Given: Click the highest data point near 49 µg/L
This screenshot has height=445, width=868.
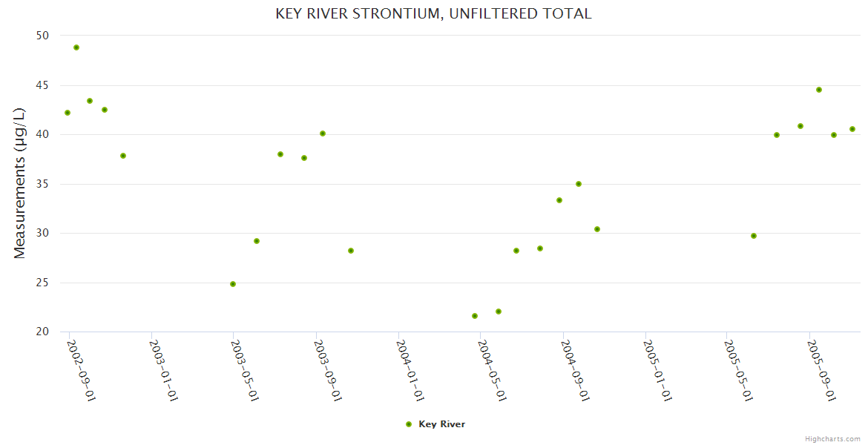Looking at the screenshot, I should click(x=76, y=47).
